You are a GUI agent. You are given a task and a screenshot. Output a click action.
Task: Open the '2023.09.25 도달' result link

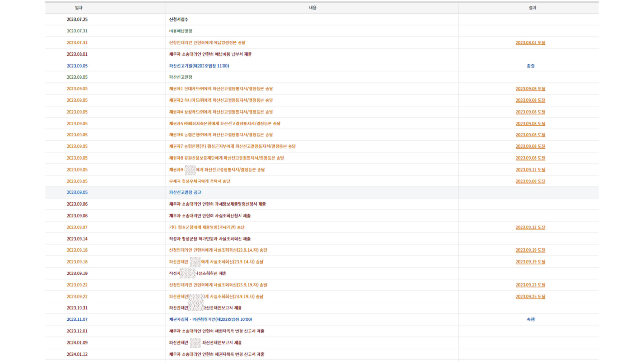click(530, 296)
